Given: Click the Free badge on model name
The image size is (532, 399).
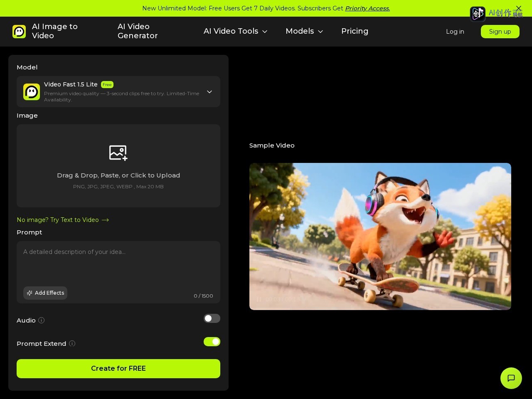Looking at the screenshot, I should point(107,85).
